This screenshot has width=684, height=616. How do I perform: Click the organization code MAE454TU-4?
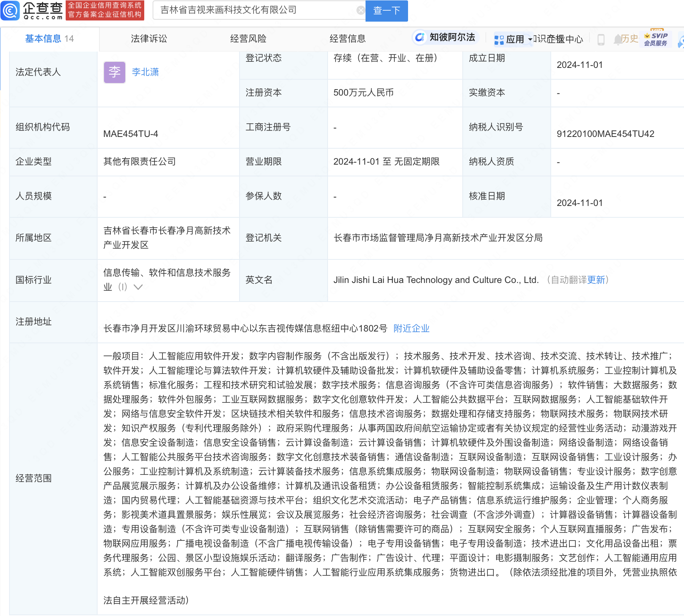pos(131,134)
